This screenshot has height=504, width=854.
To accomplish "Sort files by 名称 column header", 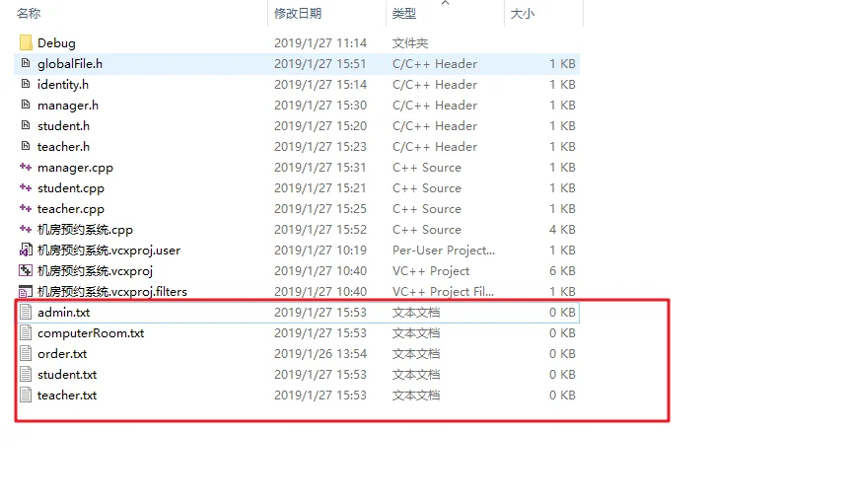I will pyautogui.click(x=29, y=14).
